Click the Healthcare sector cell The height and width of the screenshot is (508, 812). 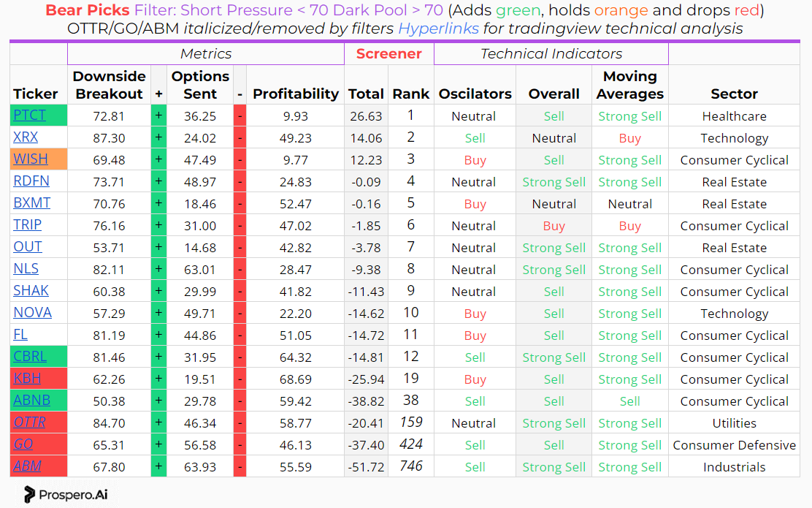(734, 116)
